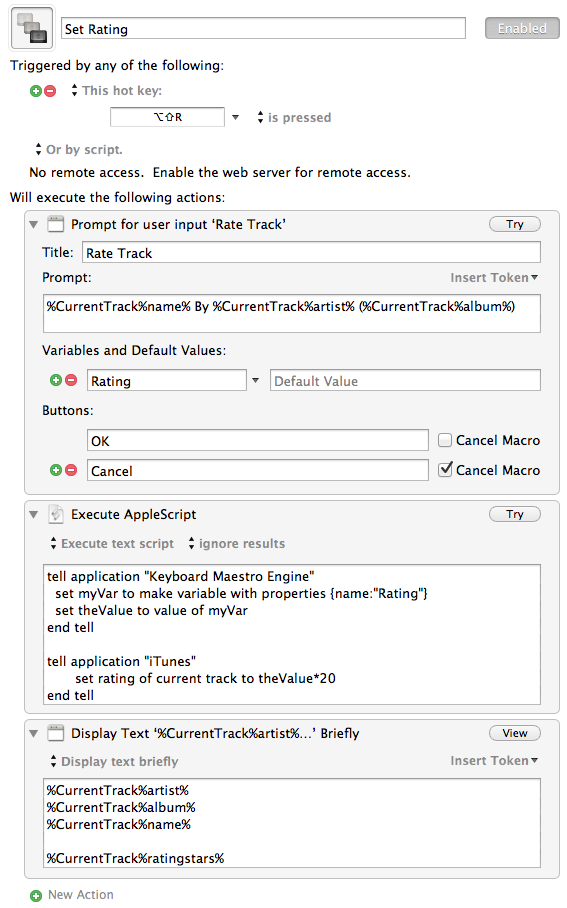Add a new trigger with green plus
567x908 pixels.
36,91
